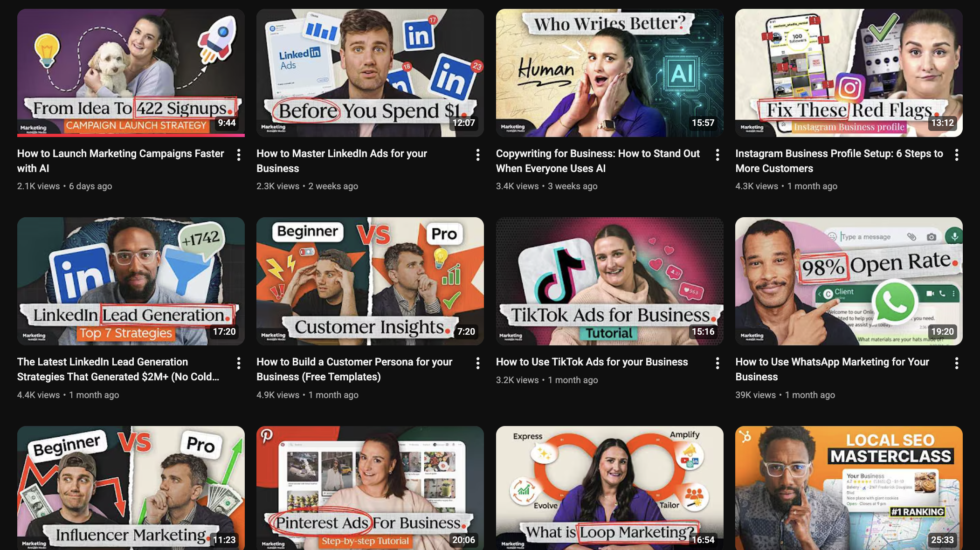Click the 'How to Use TikTok Ads for your Business' title
This screenshot has width=980, height=550.
pyautogui.click(x=592, y=362)
